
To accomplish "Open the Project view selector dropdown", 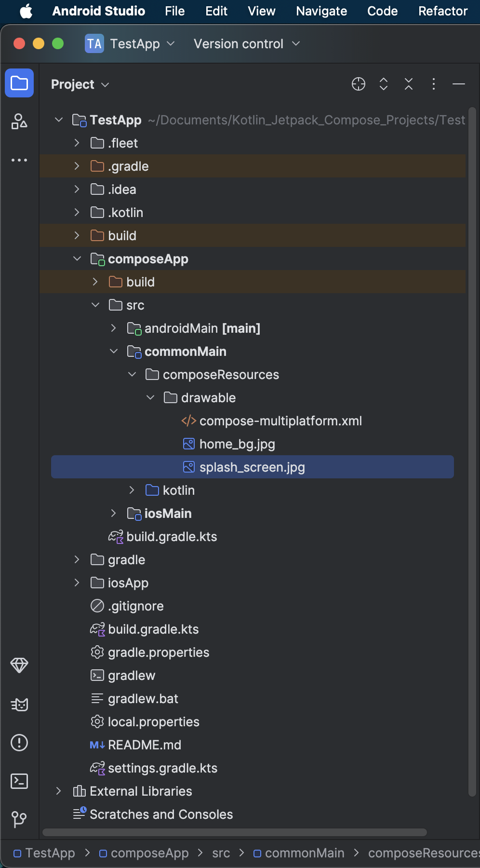I will point(80,84).
